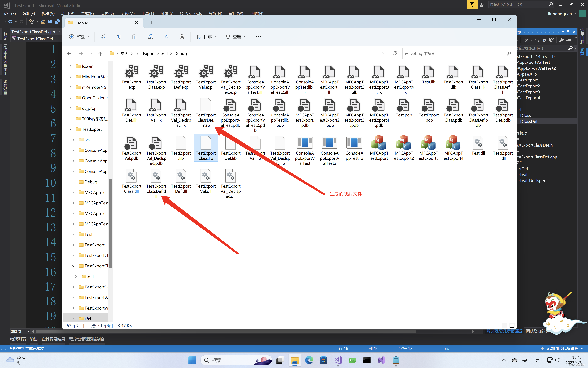This screenshot has height=368, width=588.
Task: Expand the lcxwin folder node
Action: pos(70,66)
